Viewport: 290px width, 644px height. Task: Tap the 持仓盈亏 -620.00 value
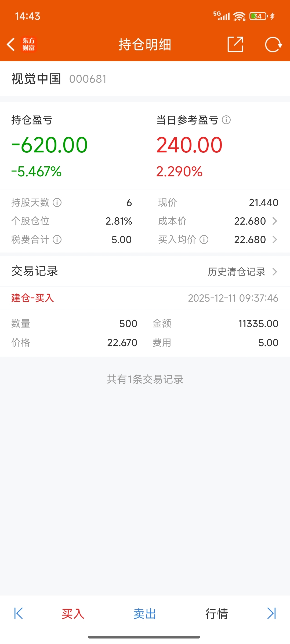tap(50, 145)
